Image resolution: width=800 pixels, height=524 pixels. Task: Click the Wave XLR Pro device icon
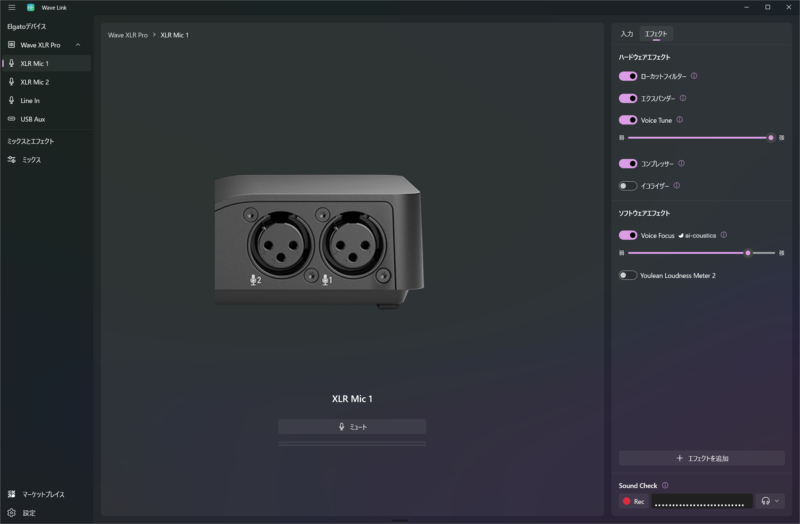12,45
